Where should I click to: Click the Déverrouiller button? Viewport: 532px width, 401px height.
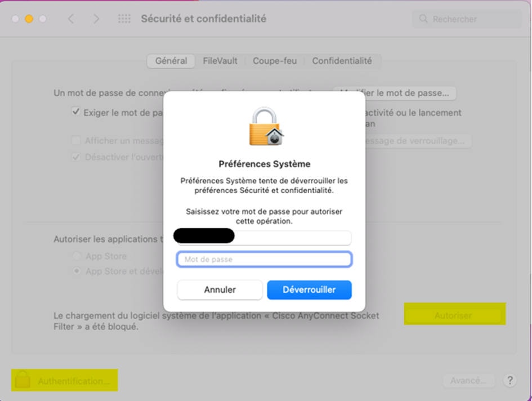(310, 289)
